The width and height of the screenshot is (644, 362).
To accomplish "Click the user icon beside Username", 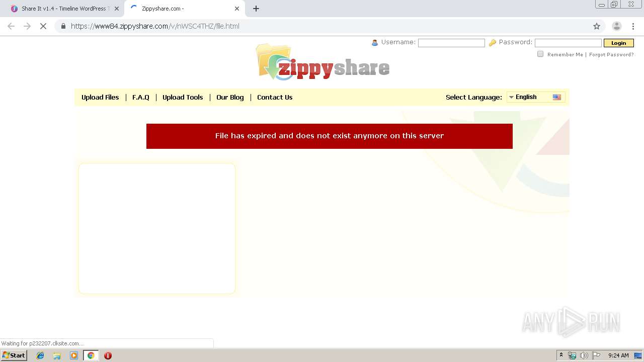I will pyautogui.click(x=374, y=43).
